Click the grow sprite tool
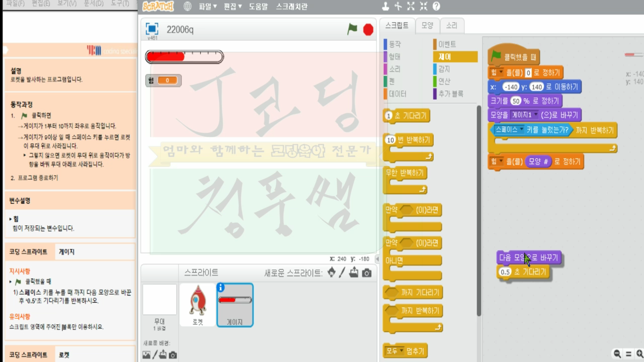The width and height of the screenshot is (644, 362). [411, 7]
